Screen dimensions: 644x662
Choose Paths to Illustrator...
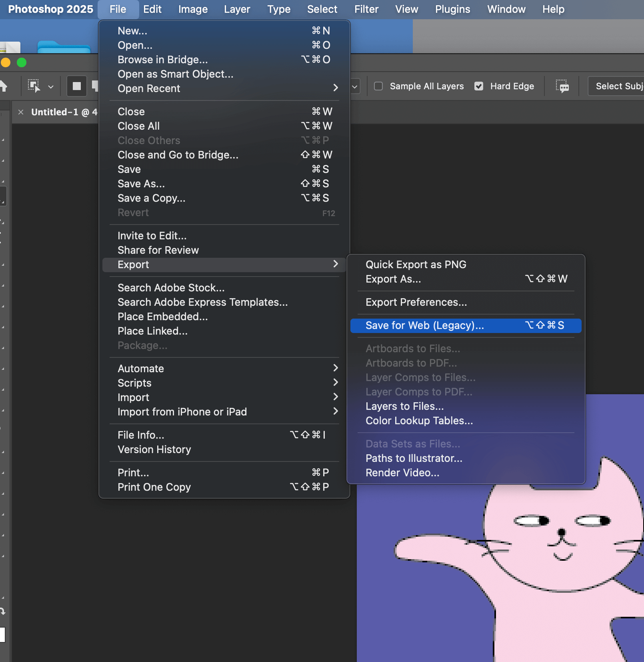click(466, 458)
